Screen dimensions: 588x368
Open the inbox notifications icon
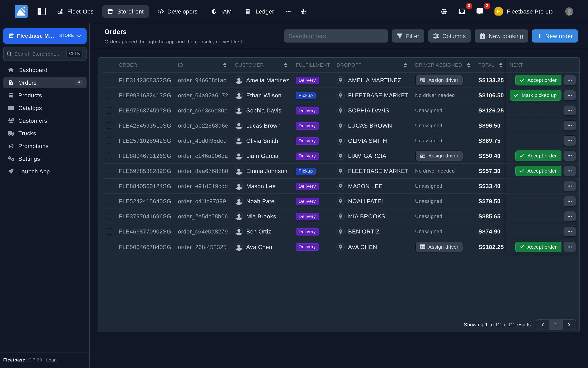[462, 11]
